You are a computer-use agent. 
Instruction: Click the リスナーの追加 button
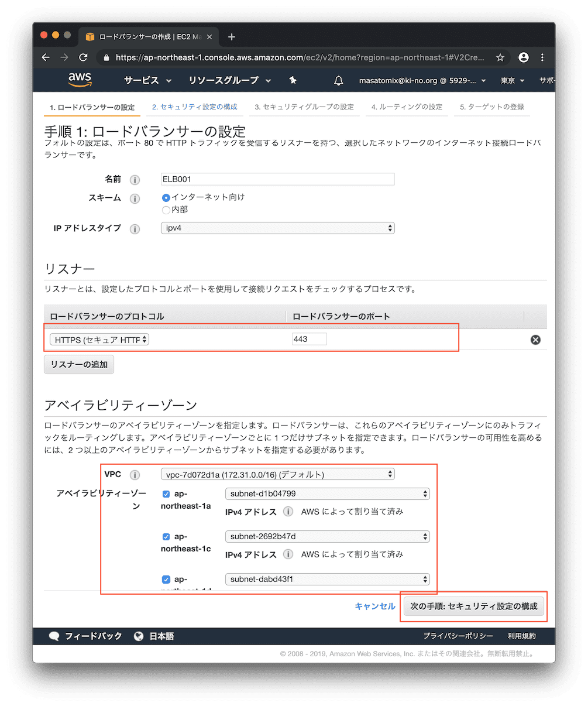coord(79,364)
